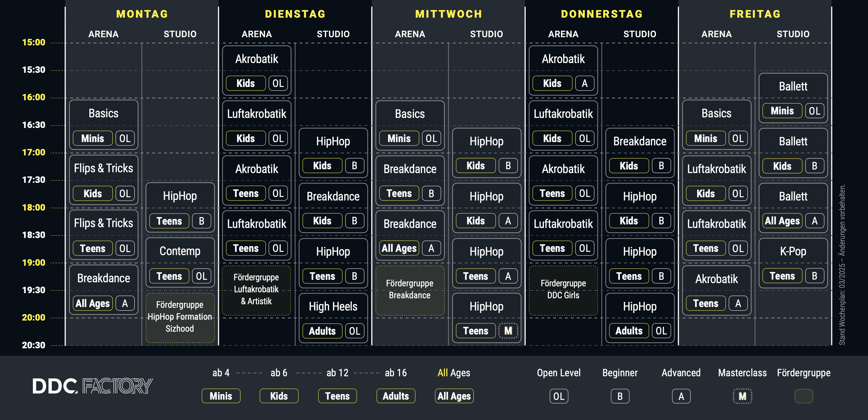Click the Fördergruppe dotted legend swatch
868x420 pixels.
804,396
